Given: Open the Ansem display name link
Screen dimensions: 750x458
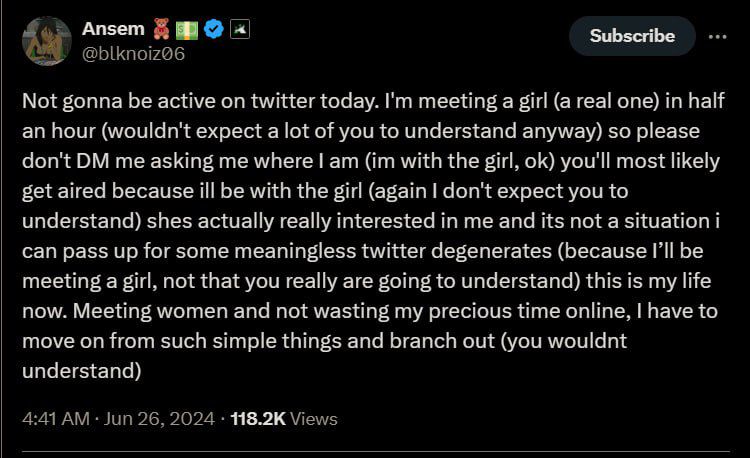Looking at the screenshot, I should coord(113,29).
